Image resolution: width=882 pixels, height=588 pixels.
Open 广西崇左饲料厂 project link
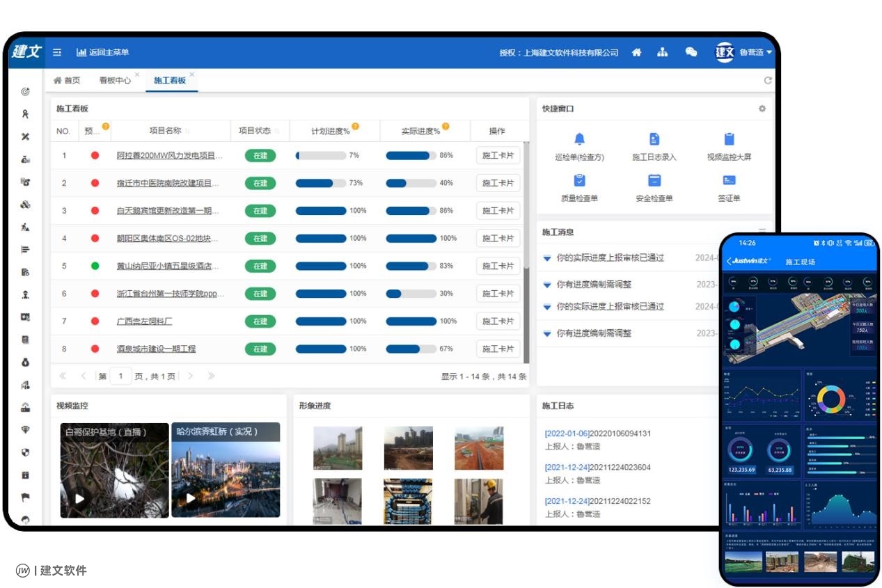pyautogui.click(x=144, y=321)
